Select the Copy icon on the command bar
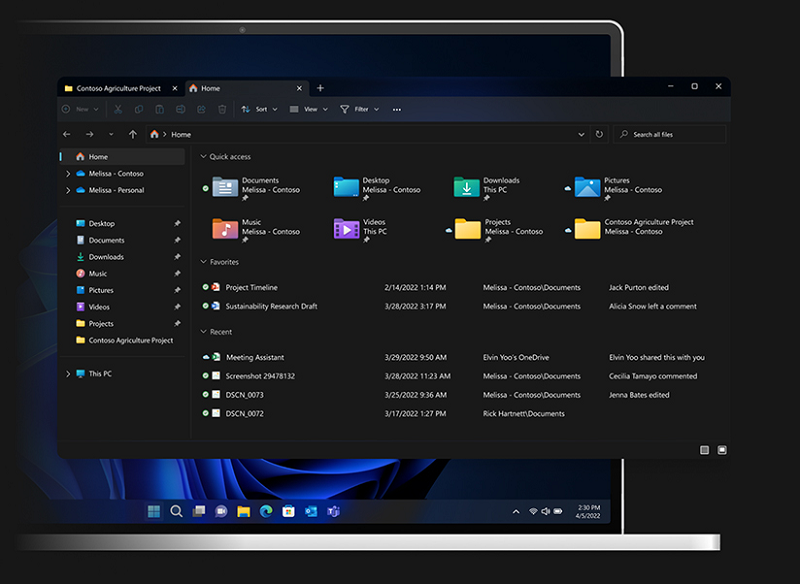 139,110
